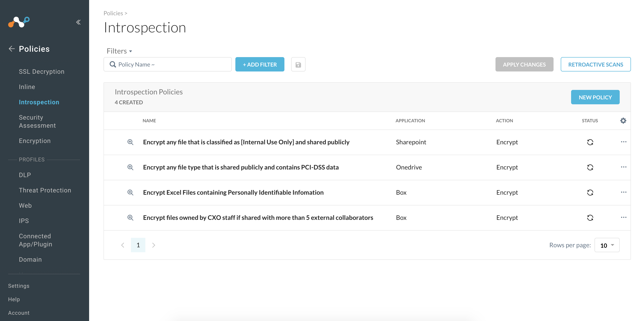Open table column settings gear icon
This screenshot has width=644, height=321.
[623, 121]
